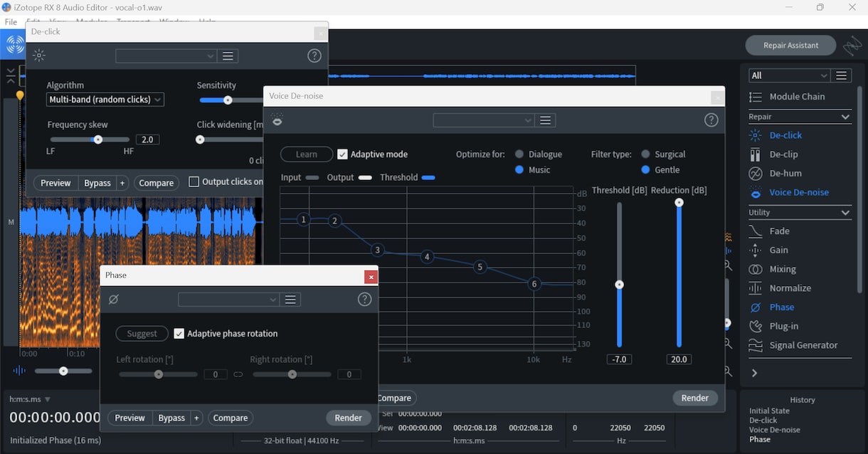Screen dimensions: 868x454
Task: Collapse the Repair section
Action: (845, 117)
